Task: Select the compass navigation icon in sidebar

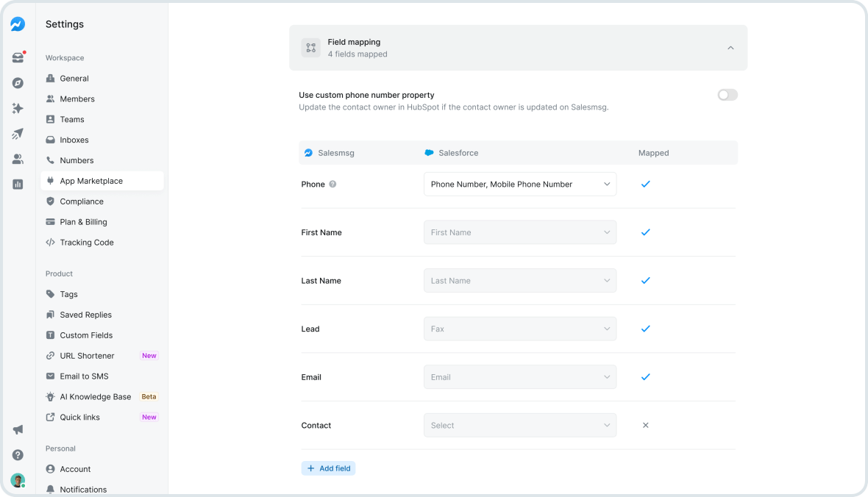Action: click(18, 82)
